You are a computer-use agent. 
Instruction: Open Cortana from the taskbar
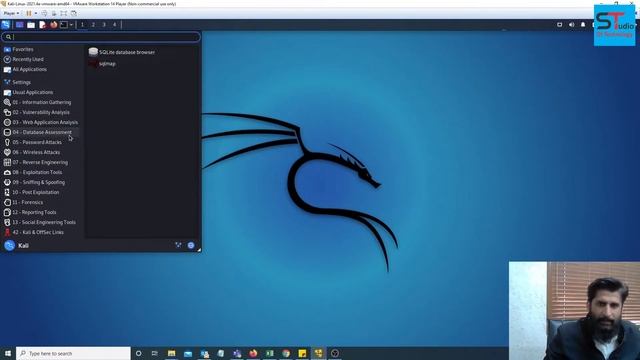139,353
